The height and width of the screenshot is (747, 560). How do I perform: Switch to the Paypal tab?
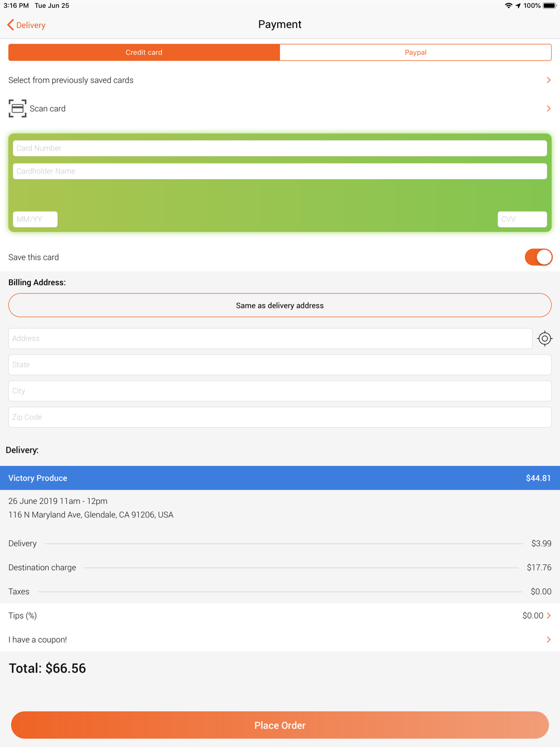click(416, 52)
